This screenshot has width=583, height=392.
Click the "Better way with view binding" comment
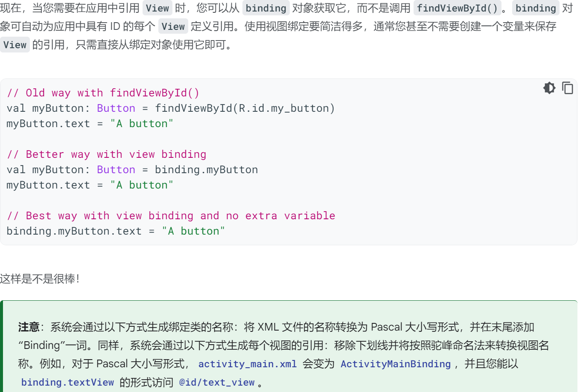point(106,154)
